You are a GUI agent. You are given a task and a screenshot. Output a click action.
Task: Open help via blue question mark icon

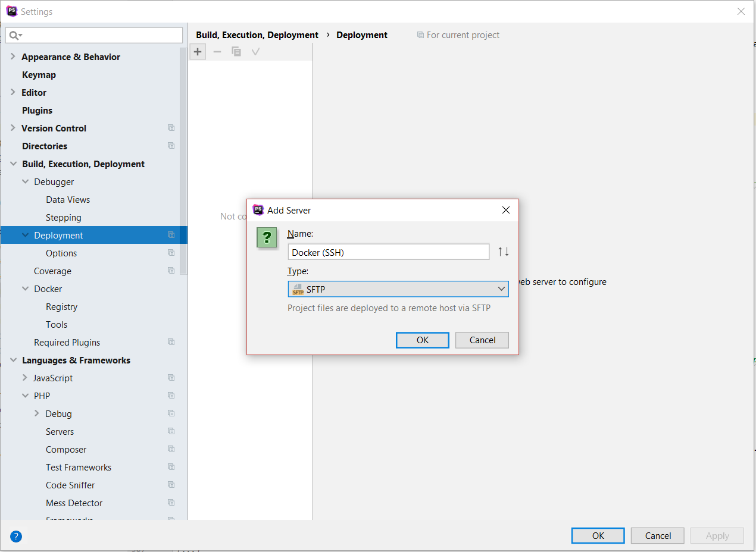coord(16,536)
